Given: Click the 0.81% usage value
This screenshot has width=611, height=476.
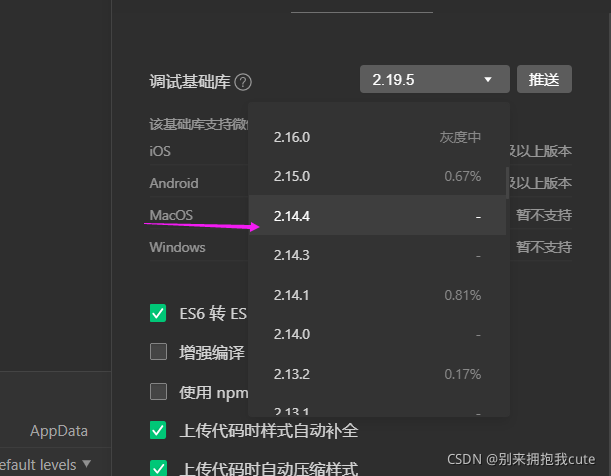Looking at the screenshot, I should tap(463, 295).
